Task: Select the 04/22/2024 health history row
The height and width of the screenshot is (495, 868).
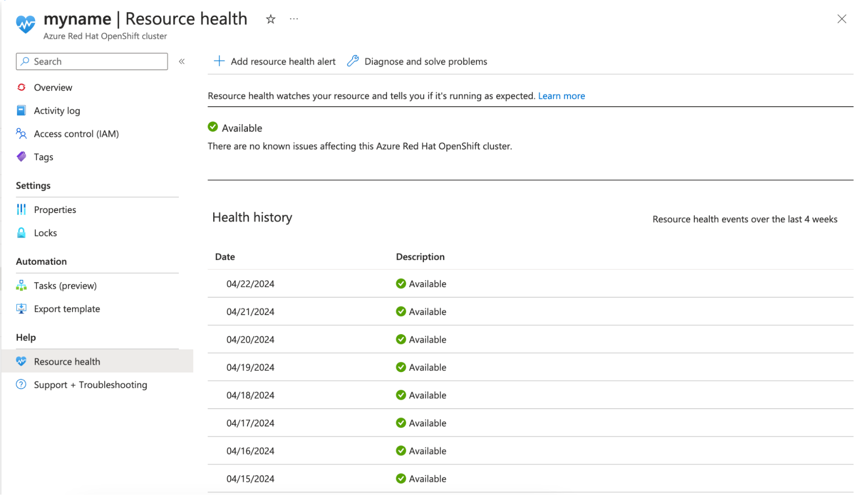Action: pos(251,284)
